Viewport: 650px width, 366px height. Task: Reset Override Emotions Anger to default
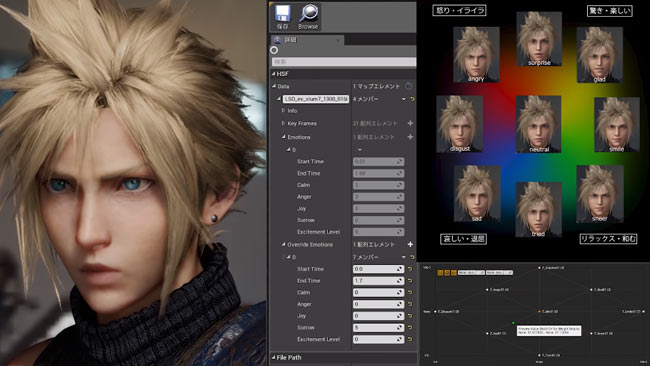click(410, 304)
